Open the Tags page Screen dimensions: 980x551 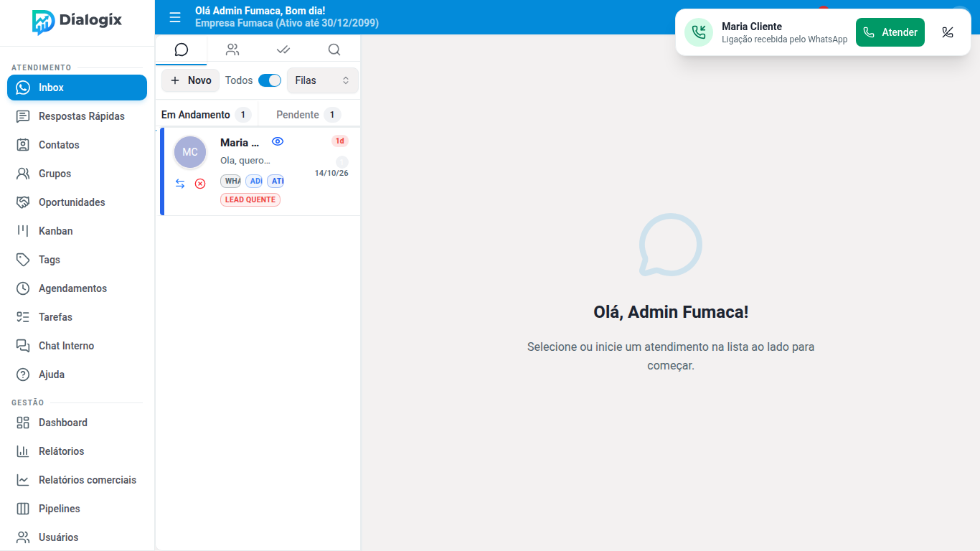click(77, 260)
